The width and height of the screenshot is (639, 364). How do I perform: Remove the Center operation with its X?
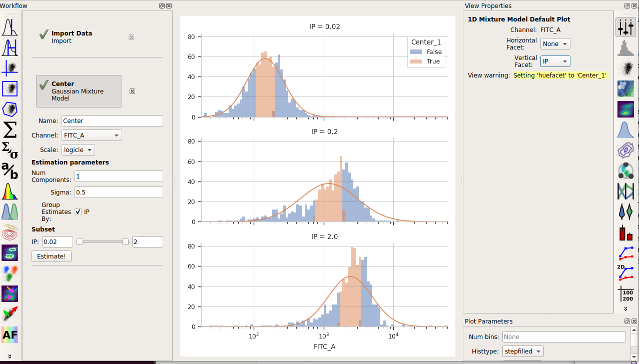132,91
